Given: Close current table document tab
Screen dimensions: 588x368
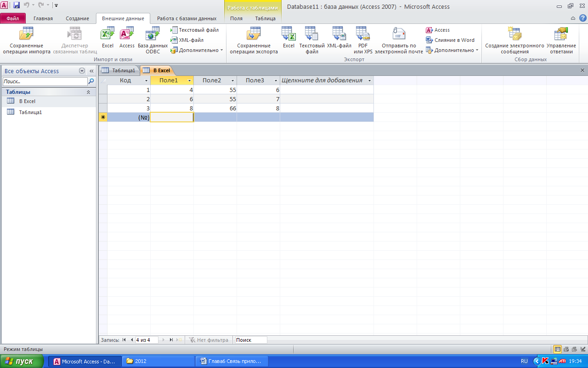Looking at the screenshot, I should (x=582, y=70).
